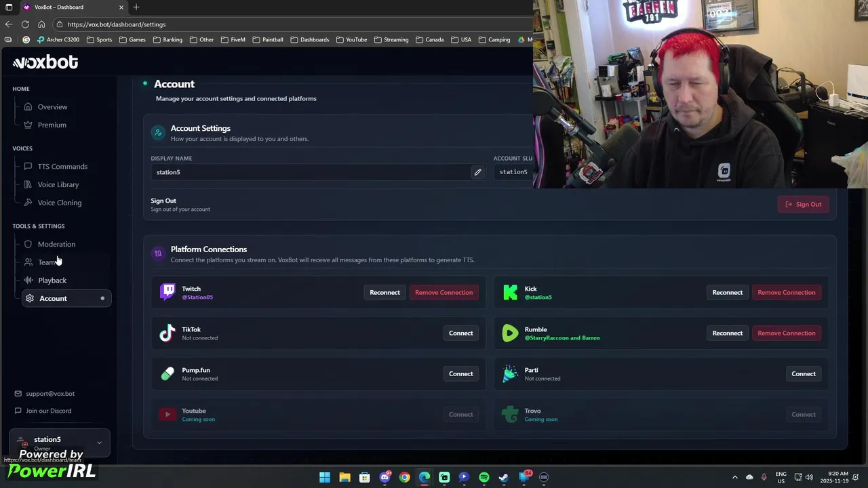Click the TikTok platform logo
The height and width of the screenshot is (488, 868).
pos(167,333)
